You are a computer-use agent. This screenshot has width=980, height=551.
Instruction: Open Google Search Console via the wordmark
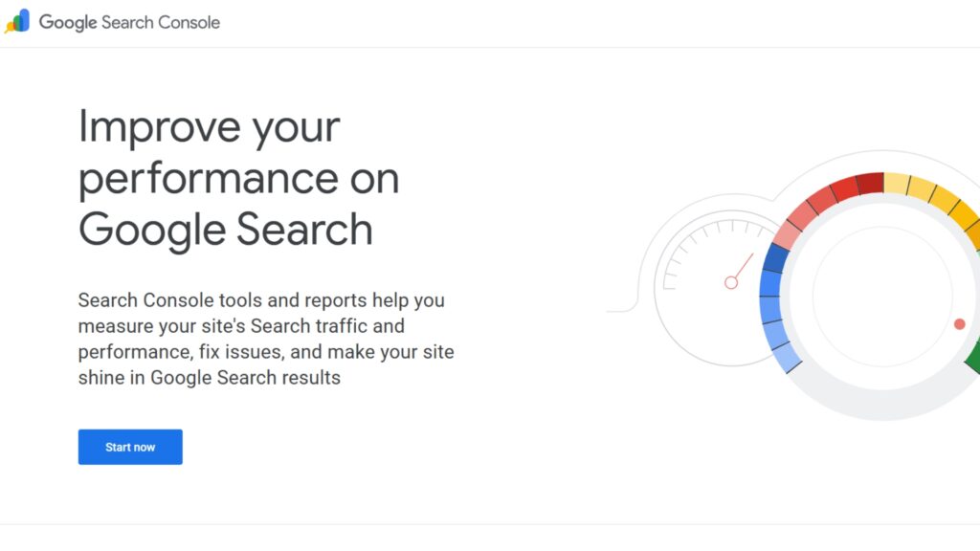[129, 21]
